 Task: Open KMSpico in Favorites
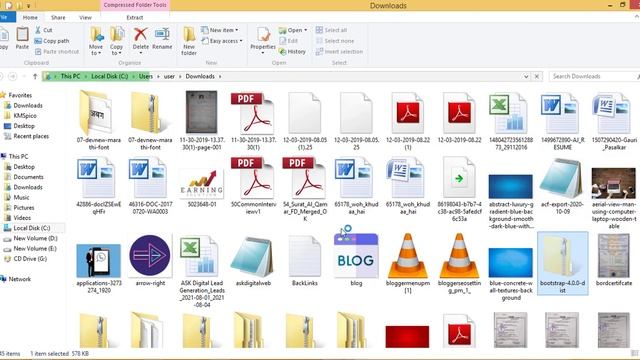[24, 116]
